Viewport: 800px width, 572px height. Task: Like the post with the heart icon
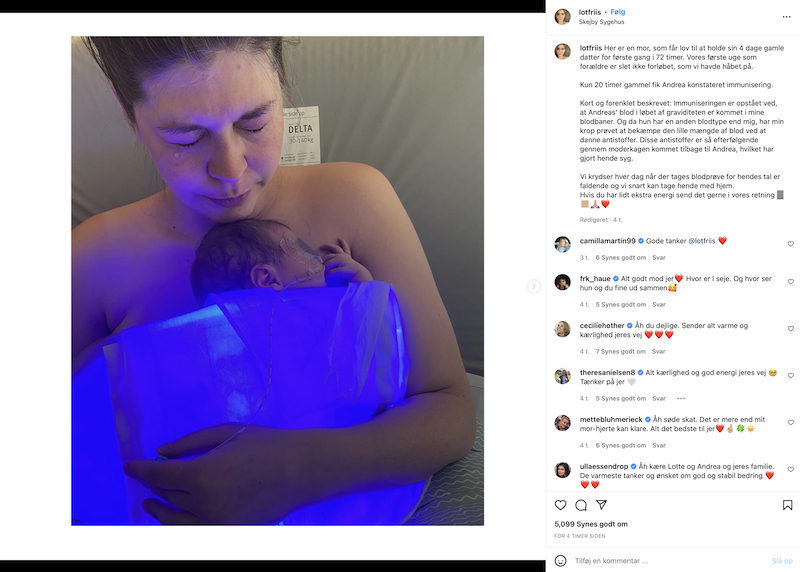click(x=560, y=505)
